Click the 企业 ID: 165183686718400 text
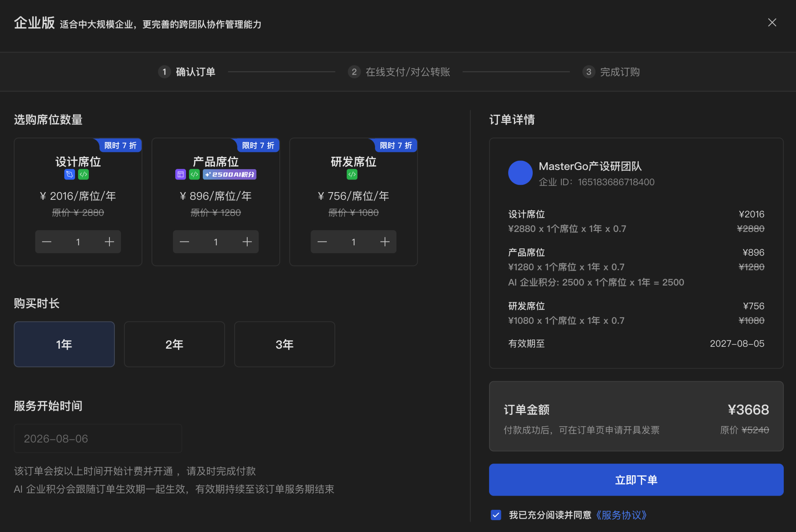This screenshot has width=796, height=532. coord(597,182)
